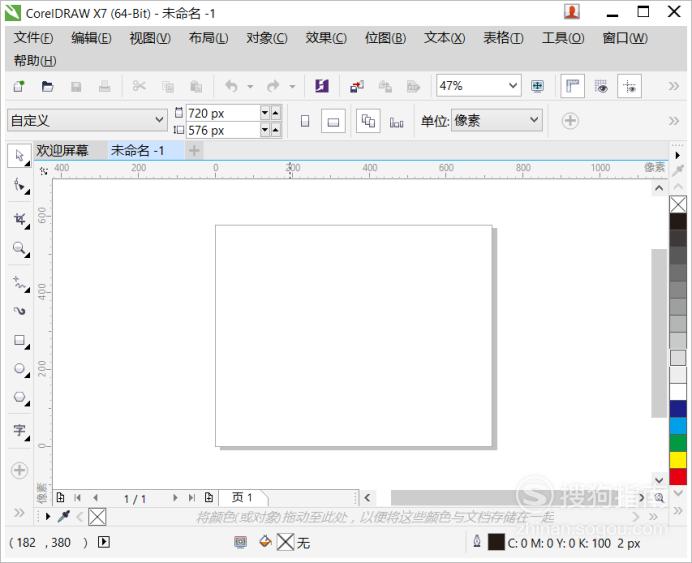Image resolution: width=692 pixels, height=563 pixels.
Task: Select the Freehand curve tool
Action: pos(20,282)
